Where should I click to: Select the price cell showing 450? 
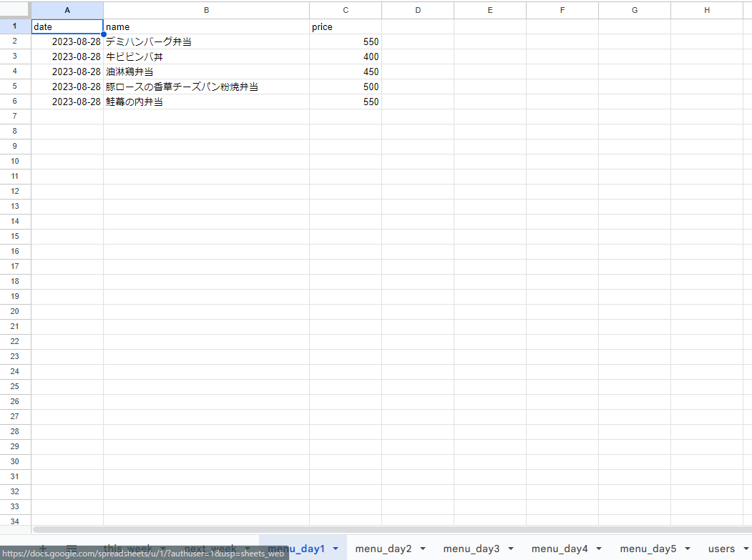tap(346, 72)
